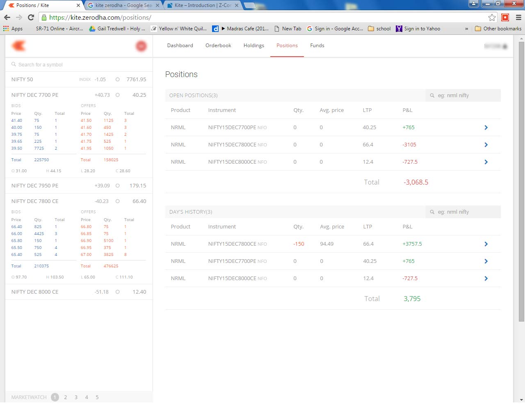Open Other bookmarks folder
525x420 pixels.
pyautogui.click(x=498, y=29)
